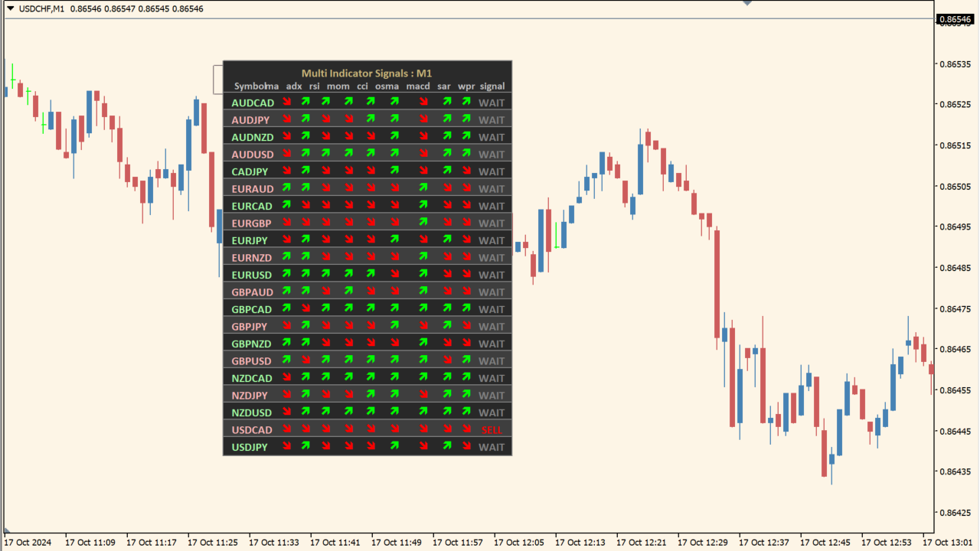
Task: Click the WAIT signal in the GBPJPY row
Action: (492, 327)
